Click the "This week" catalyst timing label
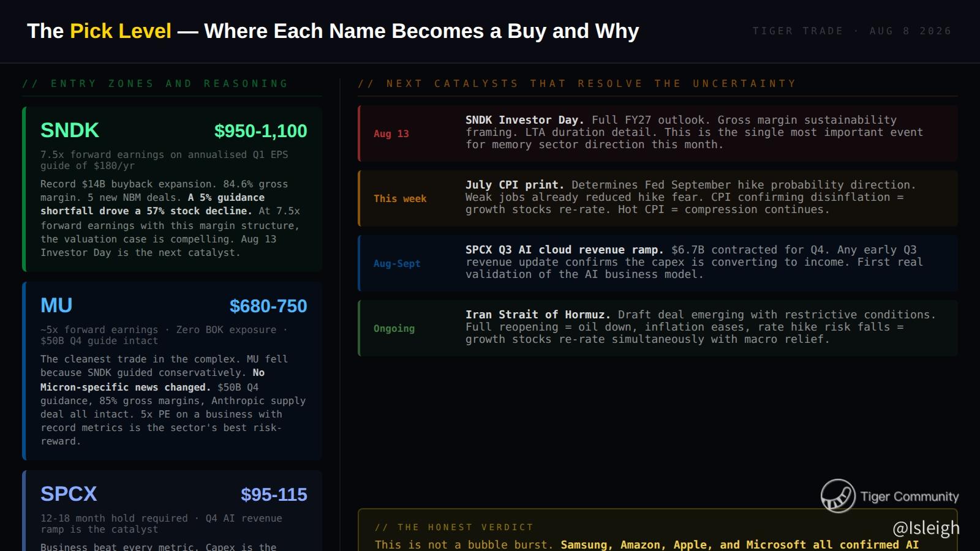This screenshot has width=980, height=551. coord(400,198)
